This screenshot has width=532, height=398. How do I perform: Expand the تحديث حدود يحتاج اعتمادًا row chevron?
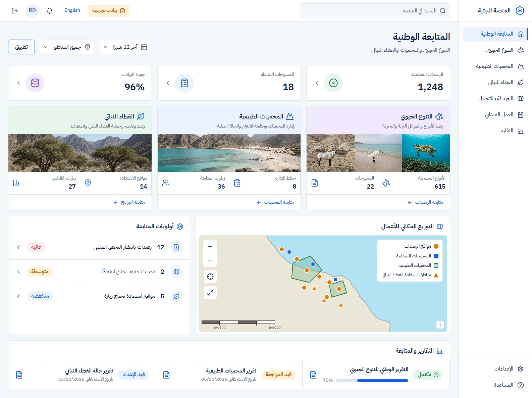coord(18,272)
